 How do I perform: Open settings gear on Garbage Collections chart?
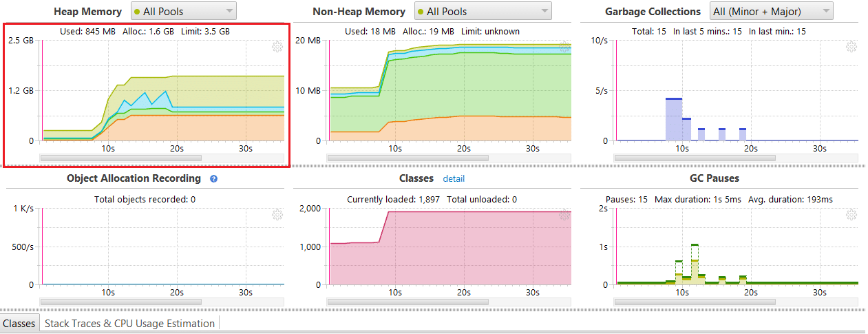851,47
